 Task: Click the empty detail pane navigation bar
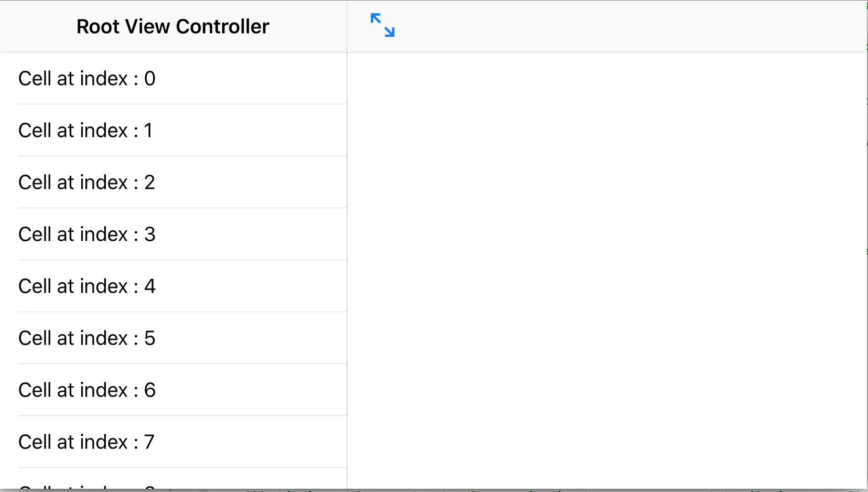(629, 26)
